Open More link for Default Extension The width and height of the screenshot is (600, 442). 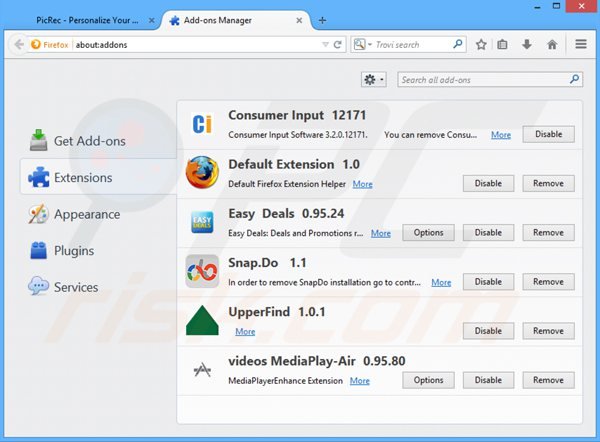(x=362, y=184)
